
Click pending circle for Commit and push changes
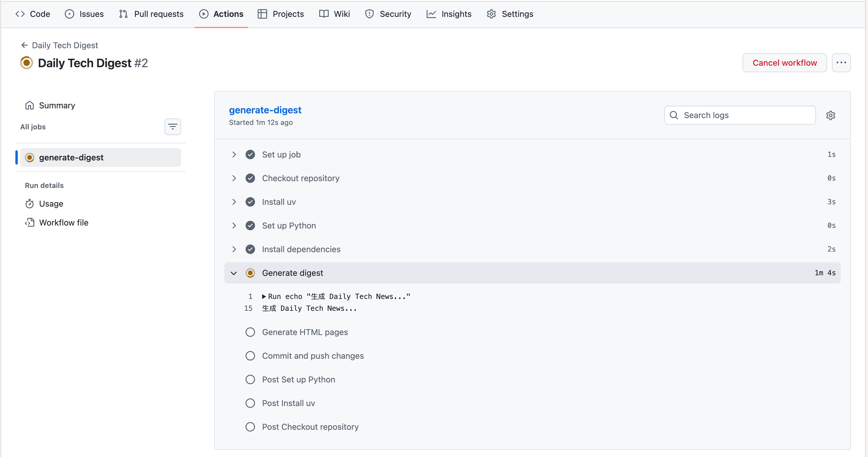tap(250, 355)
